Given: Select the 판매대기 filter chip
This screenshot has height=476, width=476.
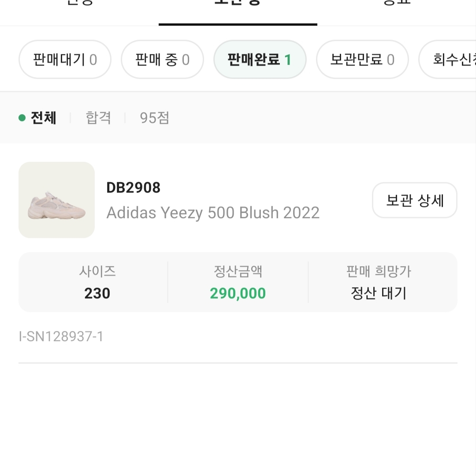Looking at the screenshot, I should [x=65, y=59].
